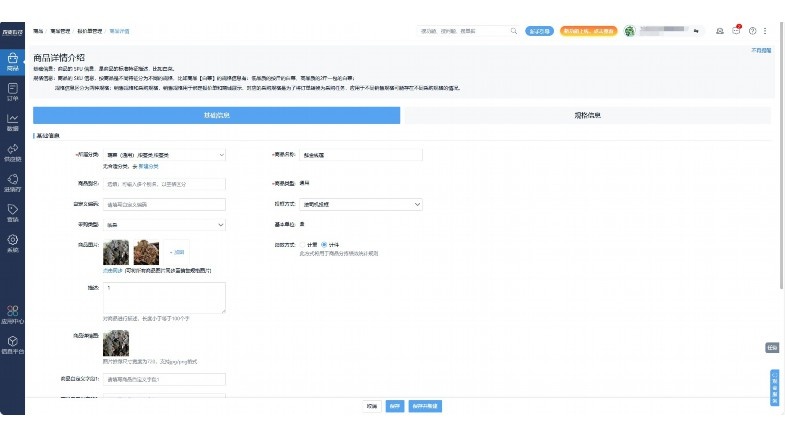Viewport: 785px width, 437px height.
Task: Go to the third breadcrumb item
Action: [x=90, y=31]
